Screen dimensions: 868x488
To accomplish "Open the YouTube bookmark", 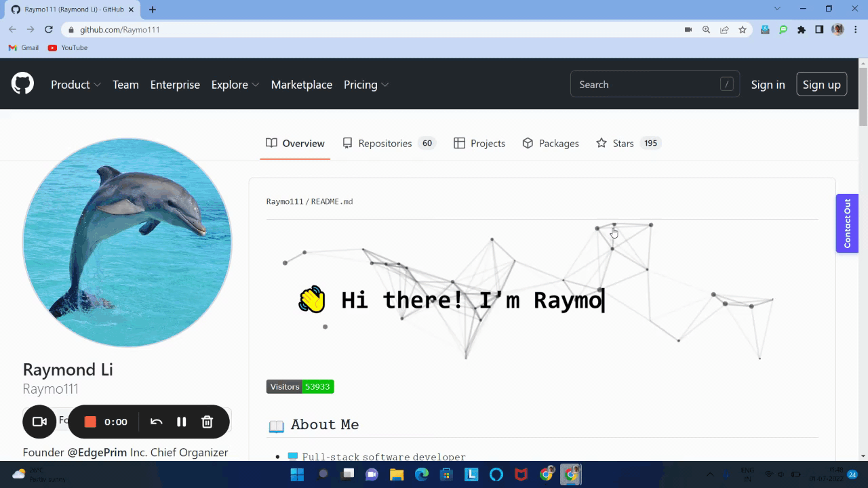I will [x=68, y=48].
